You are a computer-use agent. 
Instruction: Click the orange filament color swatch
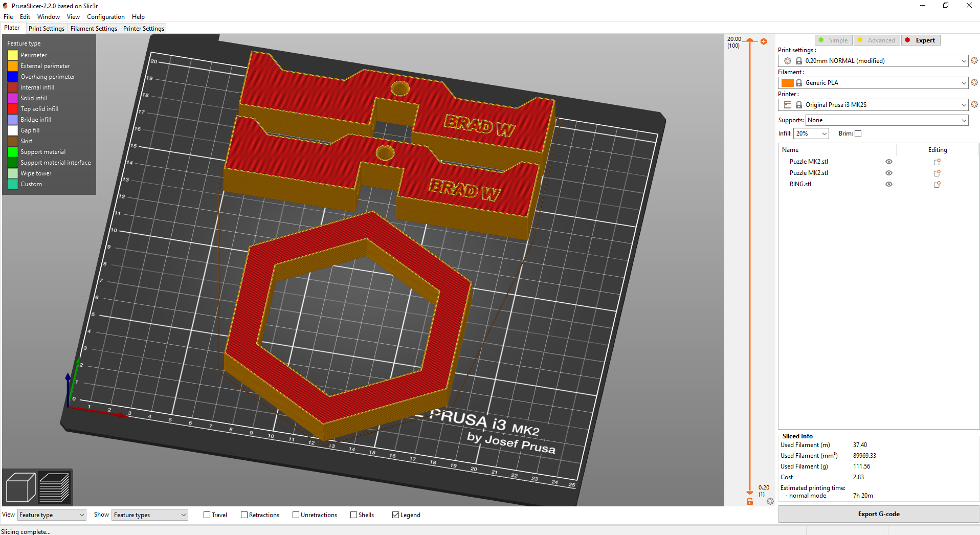tap(788, 83)
